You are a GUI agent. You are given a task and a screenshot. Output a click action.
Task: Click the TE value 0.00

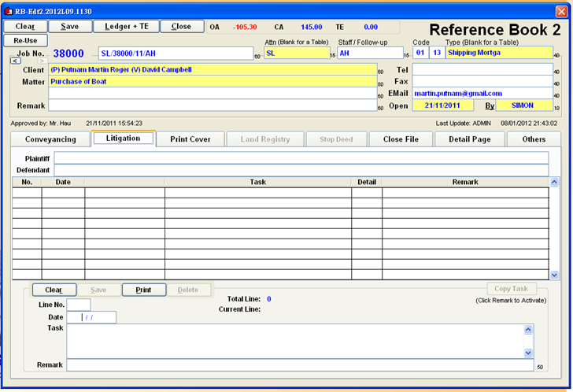point(371,27)
